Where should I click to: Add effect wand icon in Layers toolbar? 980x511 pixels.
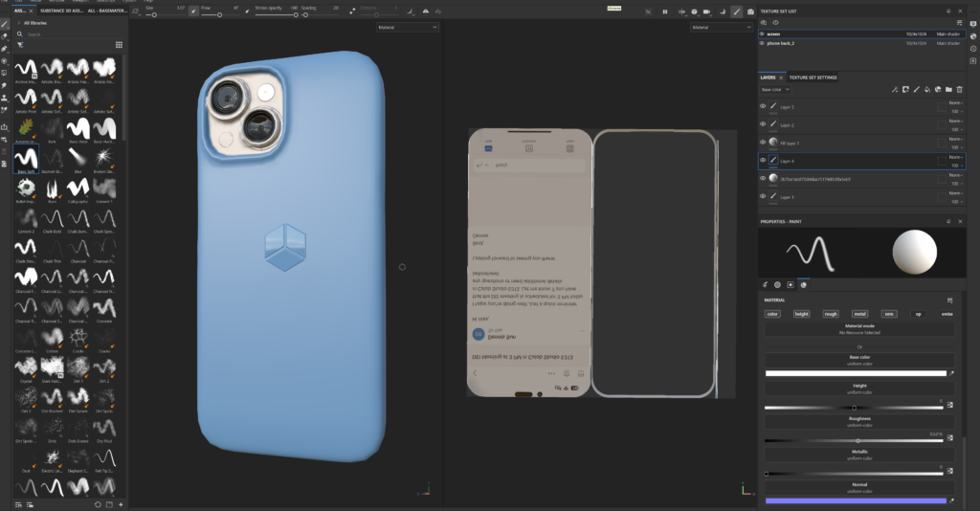coord(895,89)
